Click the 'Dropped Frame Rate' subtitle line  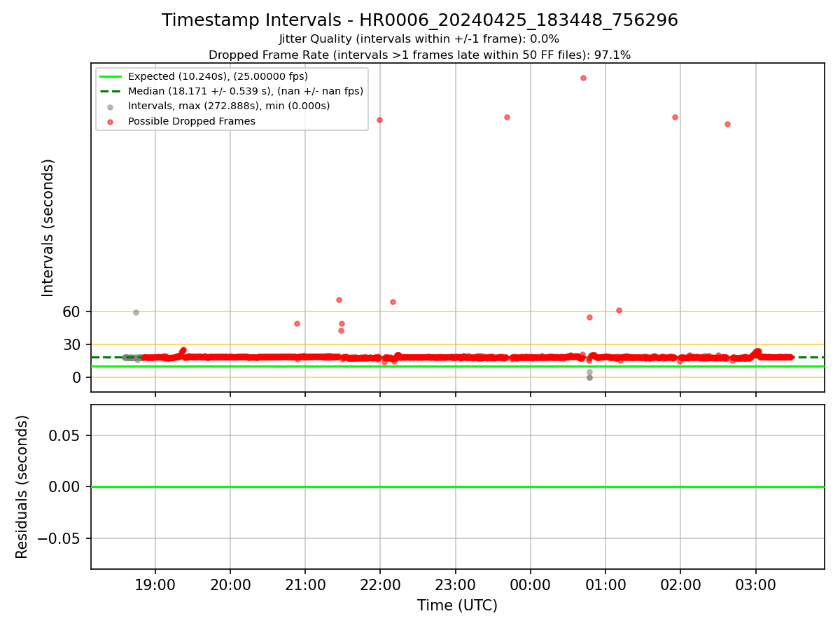420,55
